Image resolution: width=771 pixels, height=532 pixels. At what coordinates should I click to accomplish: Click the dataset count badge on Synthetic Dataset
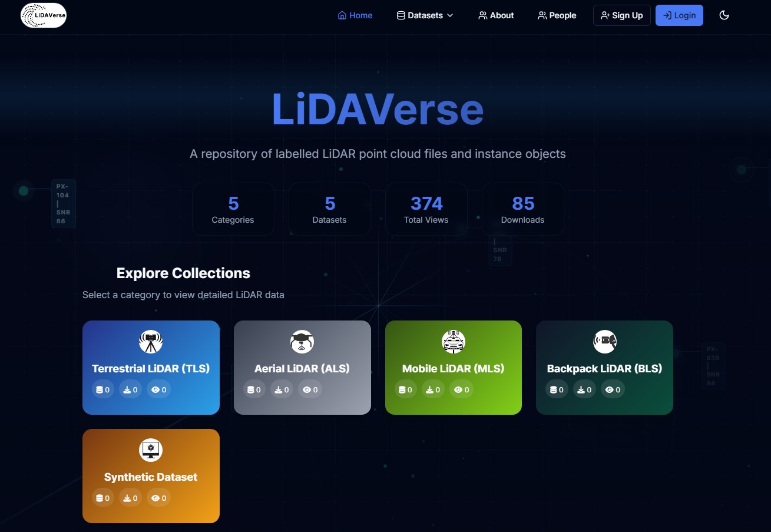(103, 498)
